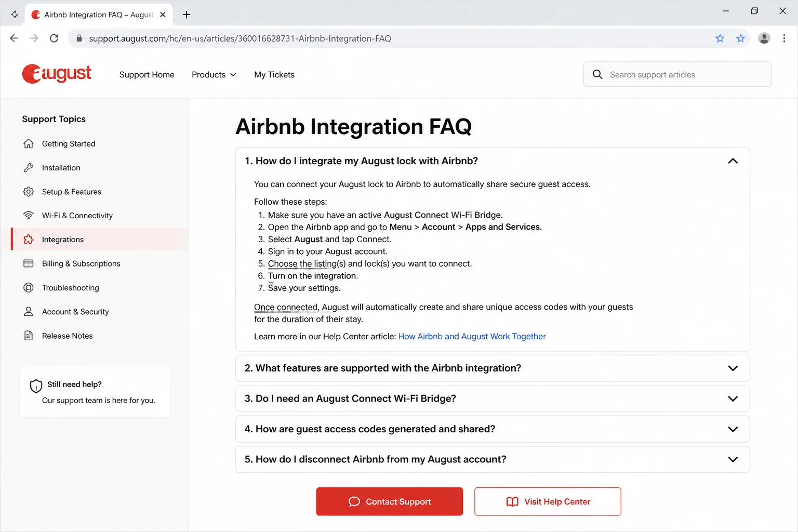
Task: Expand question 4 chevron about guest access codes
Action: click(x=733, y=429)
